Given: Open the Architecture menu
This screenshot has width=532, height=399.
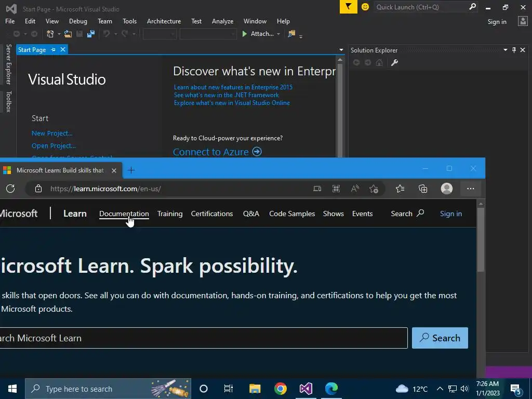Looking at the screenshot, I should (164, 21).
